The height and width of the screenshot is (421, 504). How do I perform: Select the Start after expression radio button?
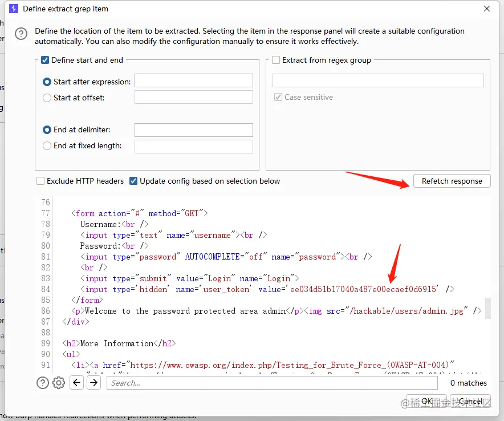pos(47,82)
